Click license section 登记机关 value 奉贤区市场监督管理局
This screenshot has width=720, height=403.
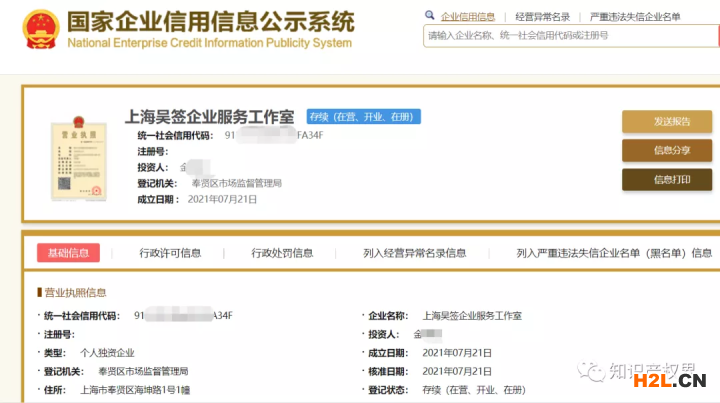(143, 371)
